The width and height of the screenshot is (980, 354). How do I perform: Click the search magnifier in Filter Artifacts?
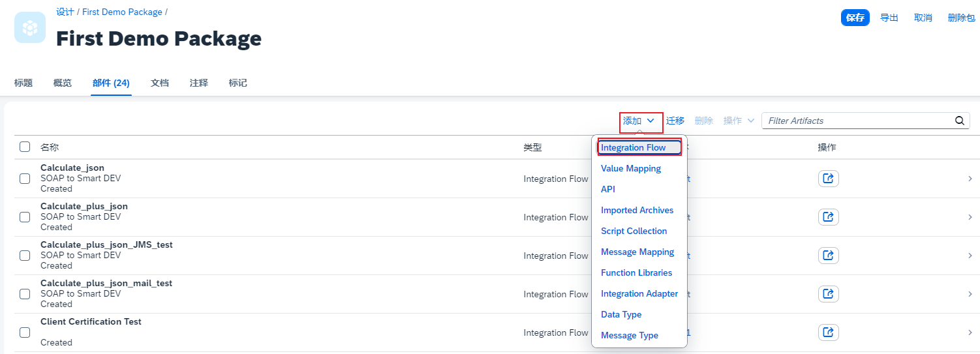tap(959, 121)
